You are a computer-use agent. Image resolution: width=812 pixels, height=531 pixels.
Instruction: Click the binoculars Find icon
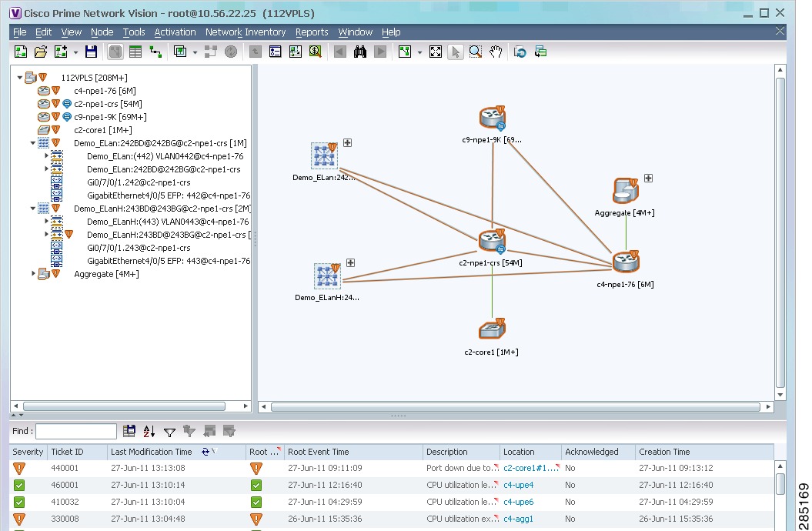(x=360, y=52)
